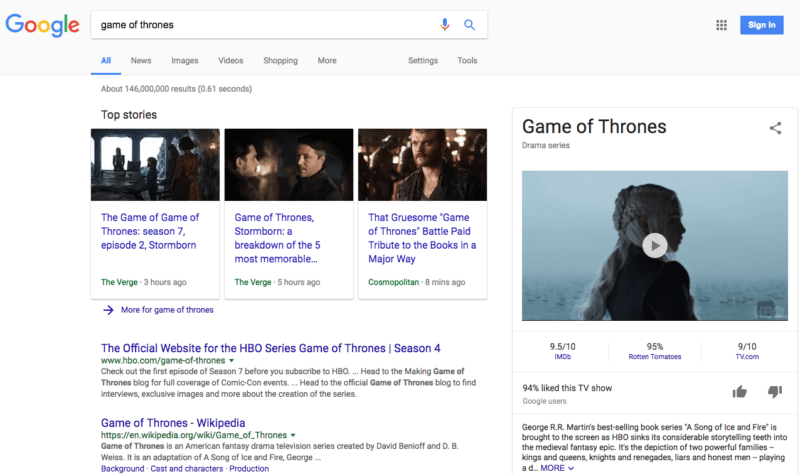Expand the description with MORE
Screen dimensions: 800x474
pos(558,468)
